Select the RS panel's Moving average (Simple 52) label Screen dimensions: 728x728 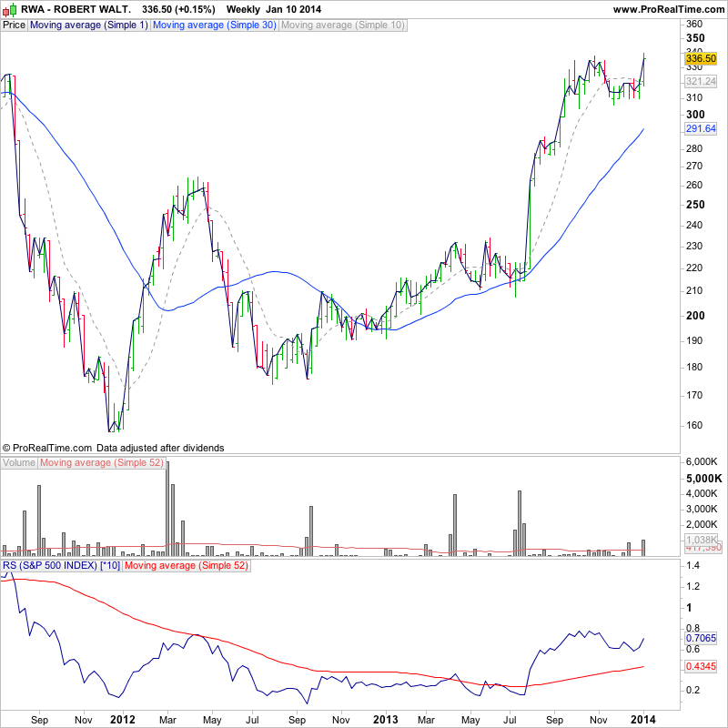(187, 565)
